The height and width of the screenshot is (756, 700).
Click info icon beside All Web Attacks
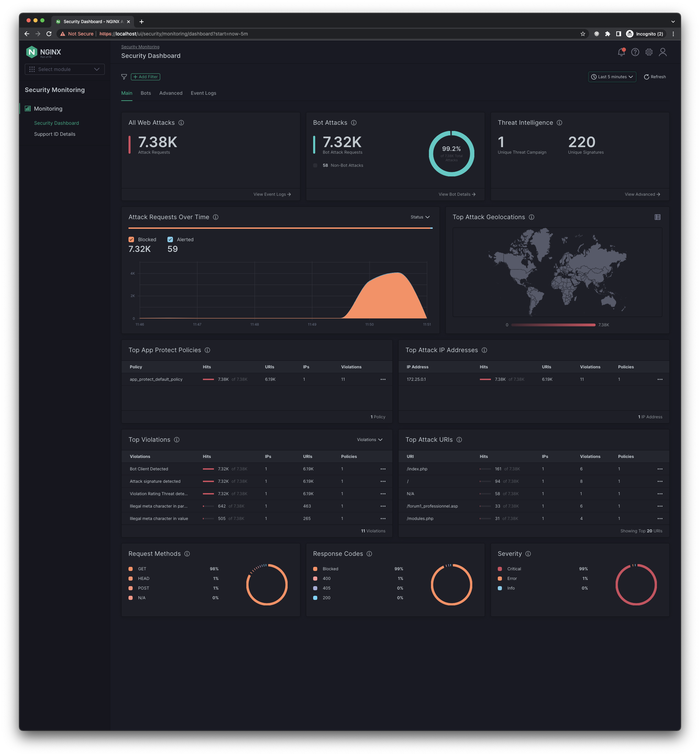[x=181, y=123]
